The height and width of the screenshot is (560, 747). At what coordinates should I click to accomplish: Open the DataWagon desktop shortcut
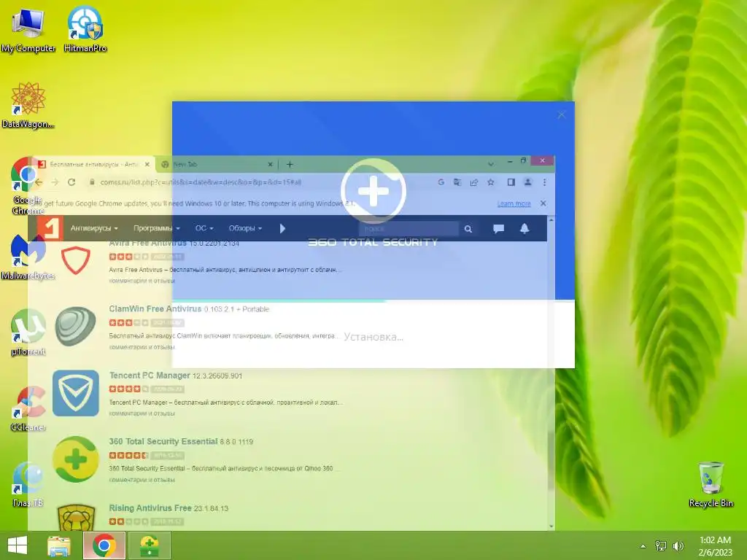click(28, 105)
